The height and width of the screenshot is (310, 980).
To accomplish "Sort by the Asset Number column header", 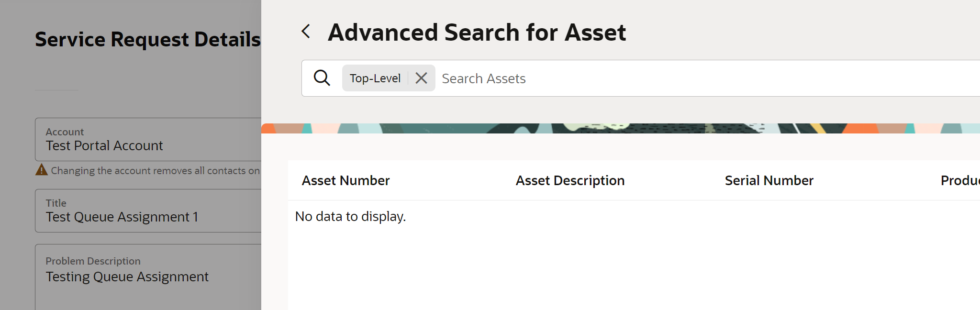I will click(345, 180).
